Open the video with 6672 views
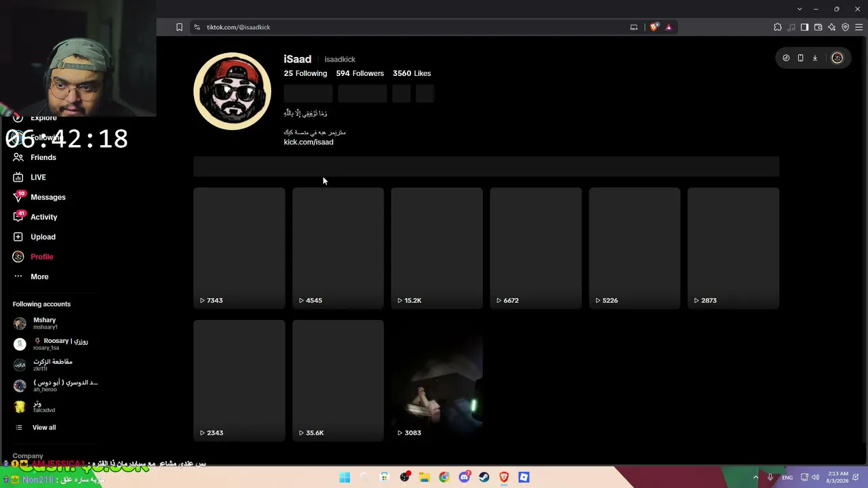This screenshot has height=488, width=868. pos(536,248)
